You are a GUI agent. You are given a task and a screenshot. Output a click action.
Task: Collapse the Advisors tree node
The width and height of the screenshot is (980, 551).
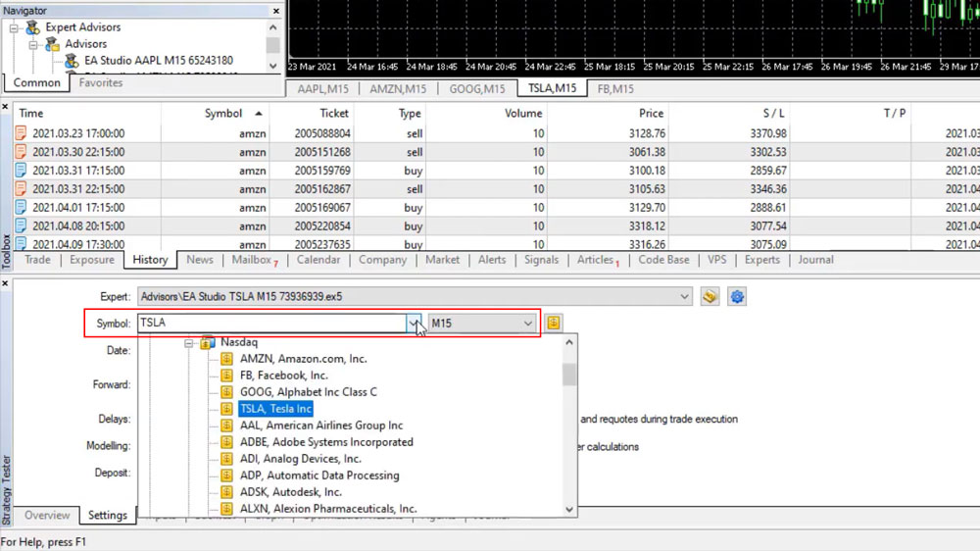pyautogui.click(x=33, y=44)
